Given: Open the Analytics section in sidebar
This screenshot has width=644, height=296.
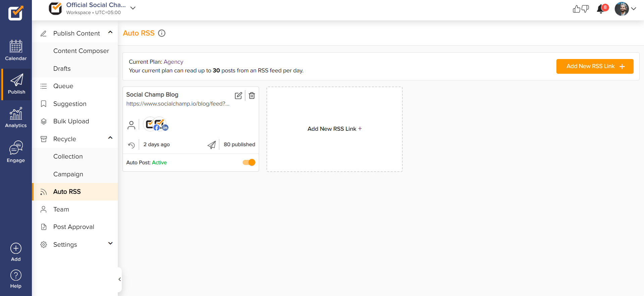Looking at the screenshot, I should [x=16, y=118].
